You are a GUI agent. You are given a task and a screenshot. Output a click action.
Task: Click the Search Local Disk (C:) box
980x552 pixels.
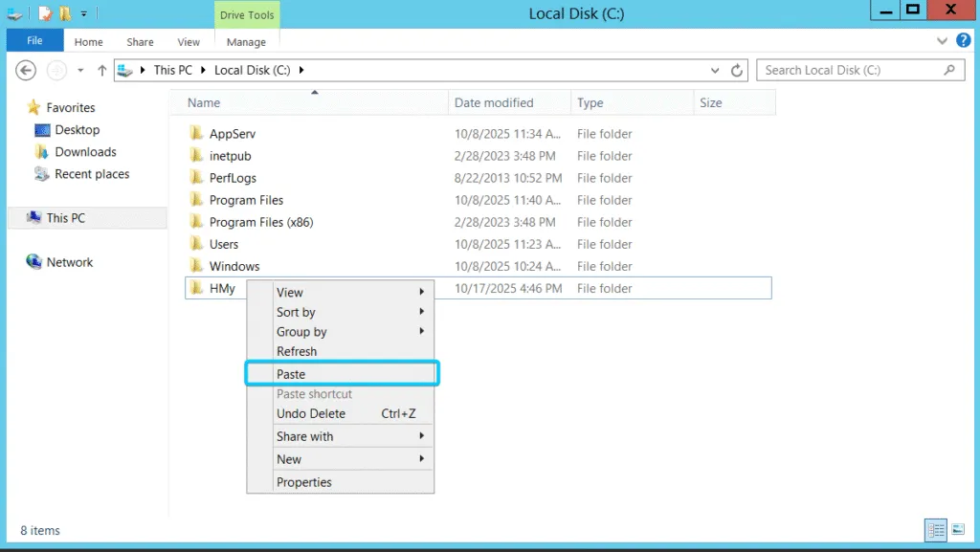point(851,70)
